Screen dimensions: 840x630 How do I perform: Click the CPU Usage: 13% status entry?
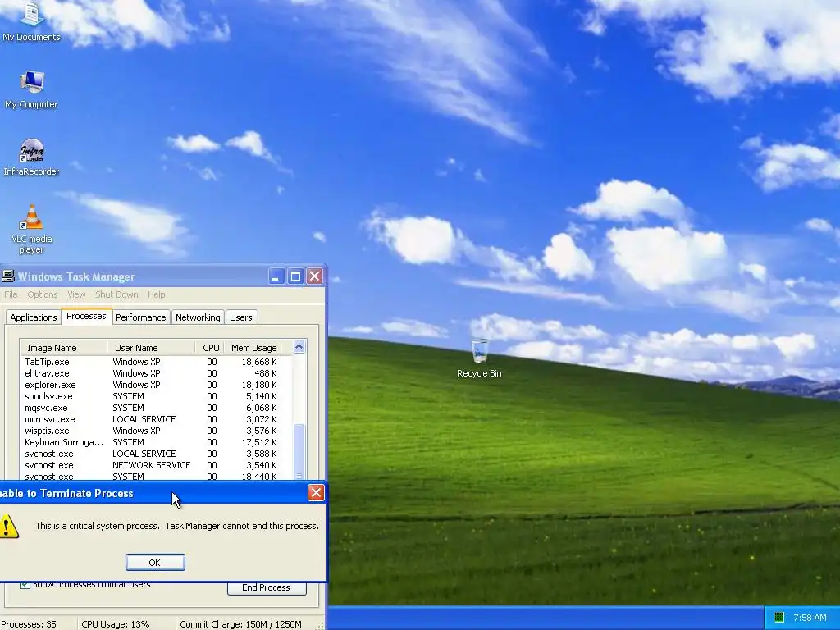[x=115, y=624]
